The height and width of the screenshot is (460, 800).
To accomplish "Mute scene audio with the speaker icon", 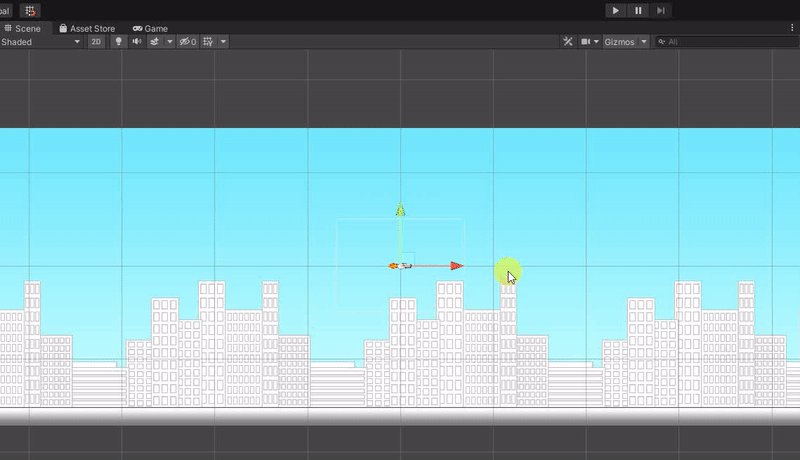I will click(x=137, y=42).
